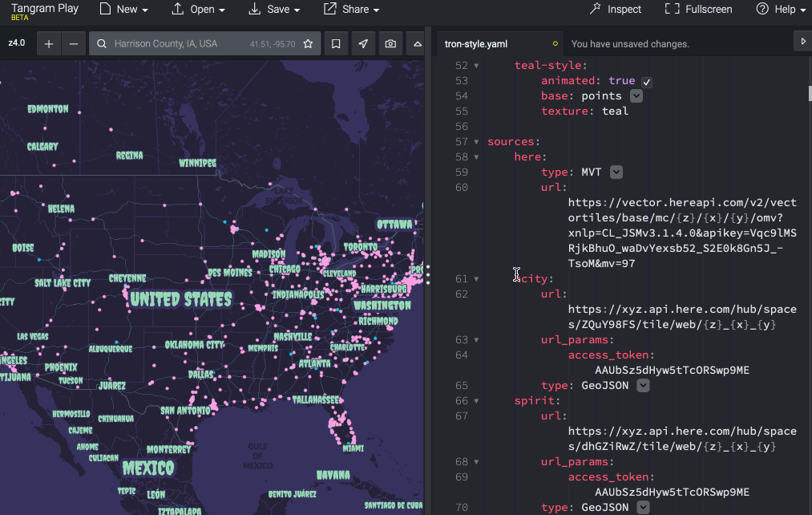Open GeoJSON dropdown on line 65
Viewport: 812px width, 515px height.
point(643,386)
